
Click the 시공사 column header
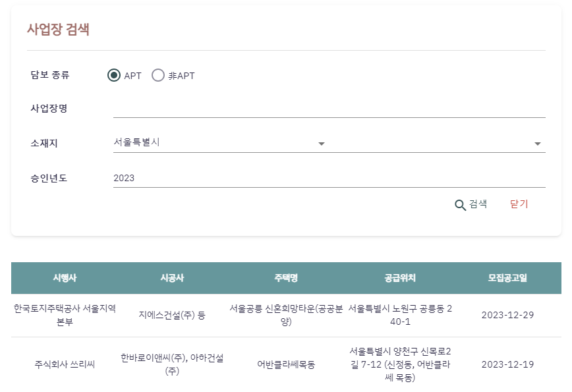coord(172,278)
